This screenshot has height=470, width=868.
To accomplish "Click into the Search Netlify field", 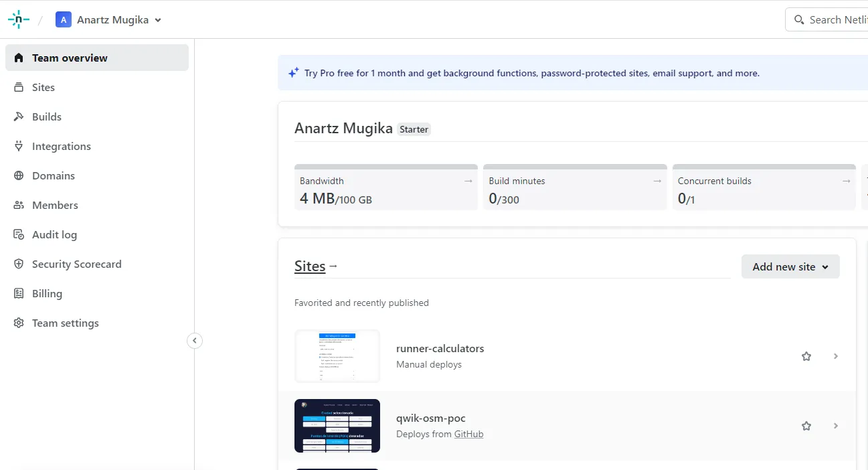I will click(x=827, y=19).
